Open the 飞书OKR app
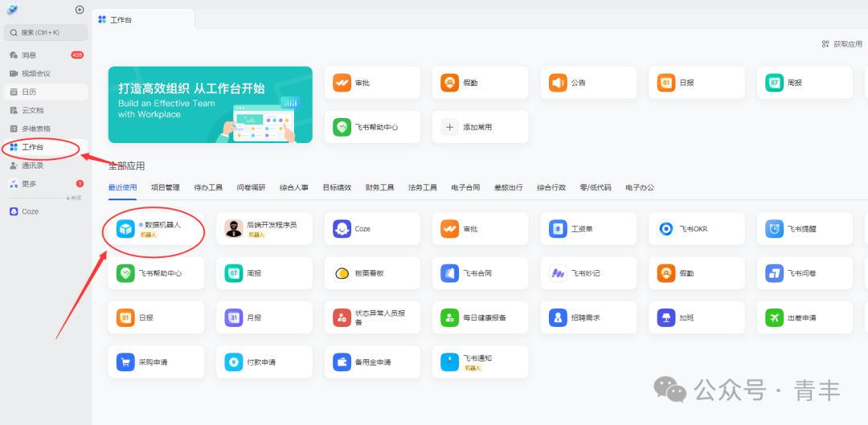This screenshot has height=425, width=868. [x=696, y=228]
